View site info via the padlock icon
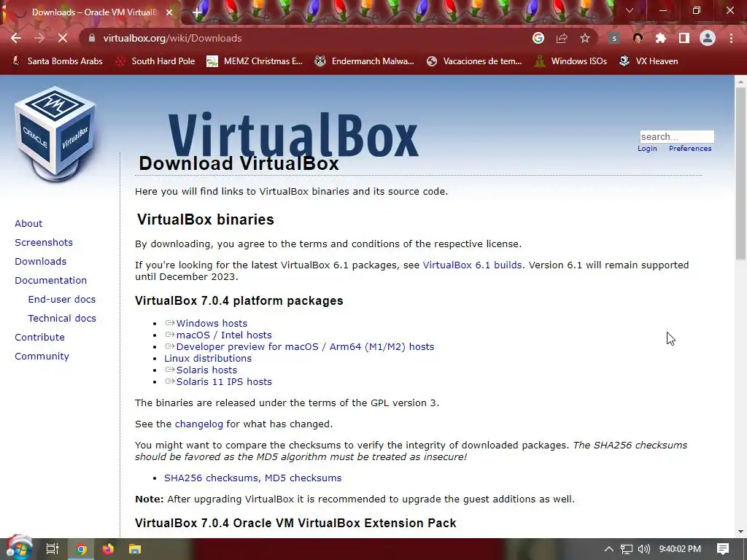This screenshot has width=747, height=560. pos(92,38)
